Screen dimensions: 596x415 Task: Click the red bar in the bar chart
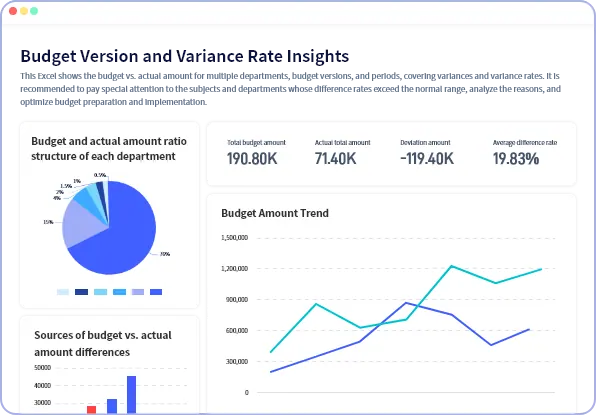[92, 410]
